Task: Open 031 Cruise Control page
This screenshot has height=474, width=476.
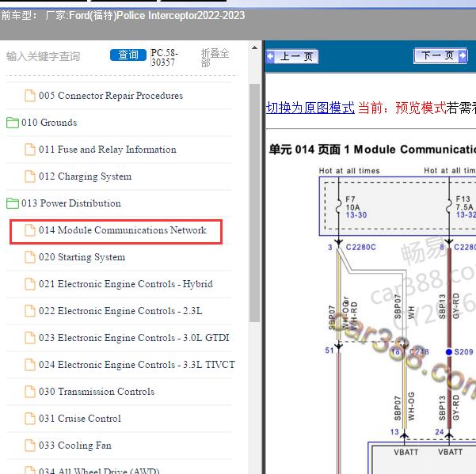Action: click(80, 419)
